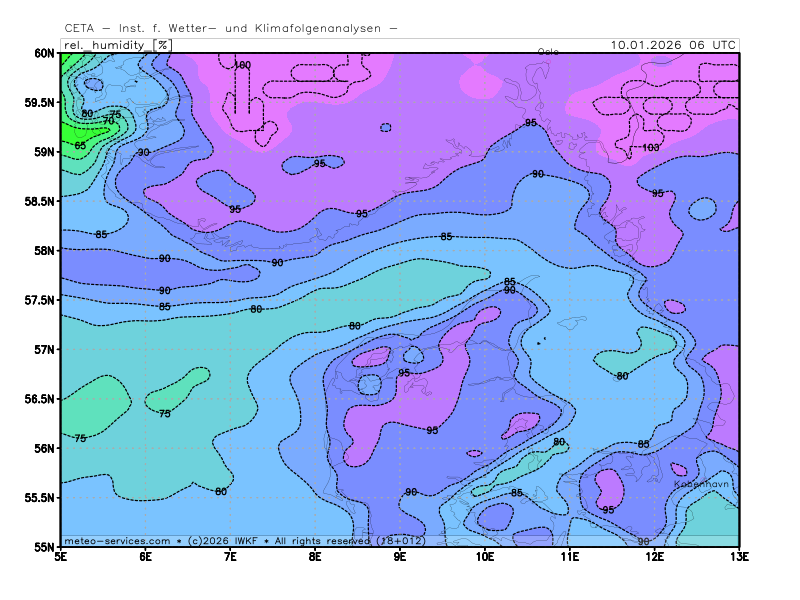This screenshot has width=800, height=600.
Task: Click the CETA institute title text
Action: click(230, 29)
